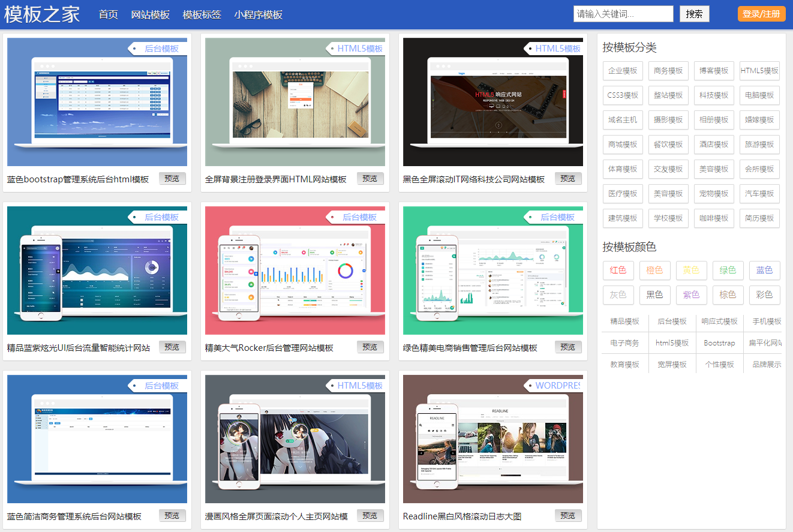
Task: Open the HTML5模板 category link
Action: click(x=759, y=71)
